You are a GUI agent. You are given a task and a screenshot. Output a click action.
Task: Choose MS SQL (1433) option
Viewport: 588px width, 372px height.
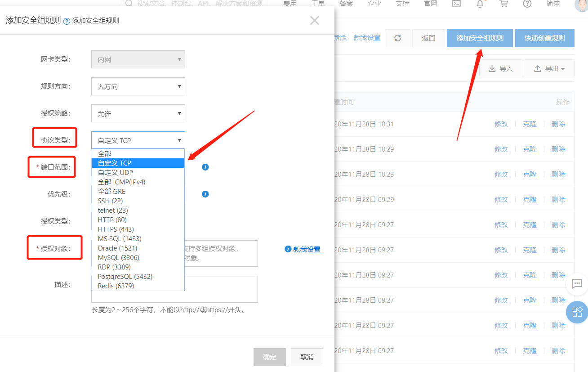(138, 238)
